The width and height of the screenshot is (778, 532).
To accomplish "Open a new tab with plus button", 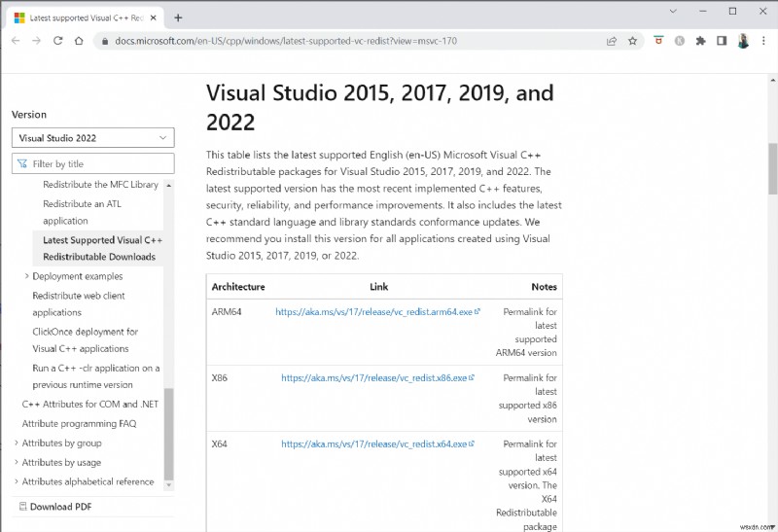I will click(x=178, y=18).
